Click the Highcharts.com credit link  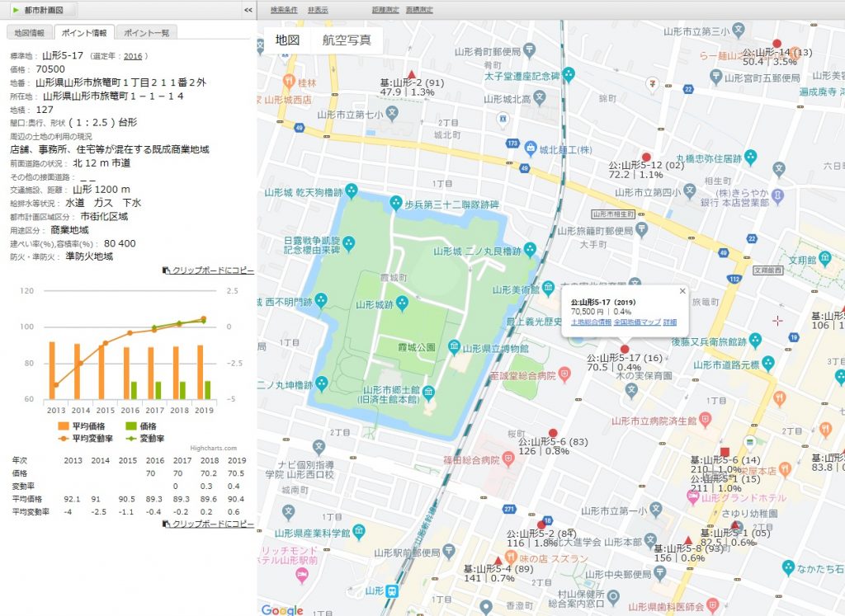tap(214, 448)
